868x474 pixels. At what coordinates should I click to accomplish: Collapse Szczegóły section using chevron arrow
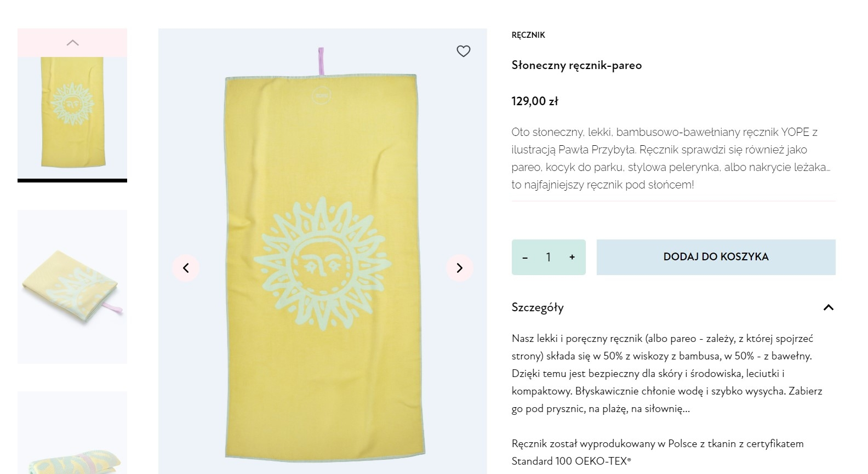(828, 307)
